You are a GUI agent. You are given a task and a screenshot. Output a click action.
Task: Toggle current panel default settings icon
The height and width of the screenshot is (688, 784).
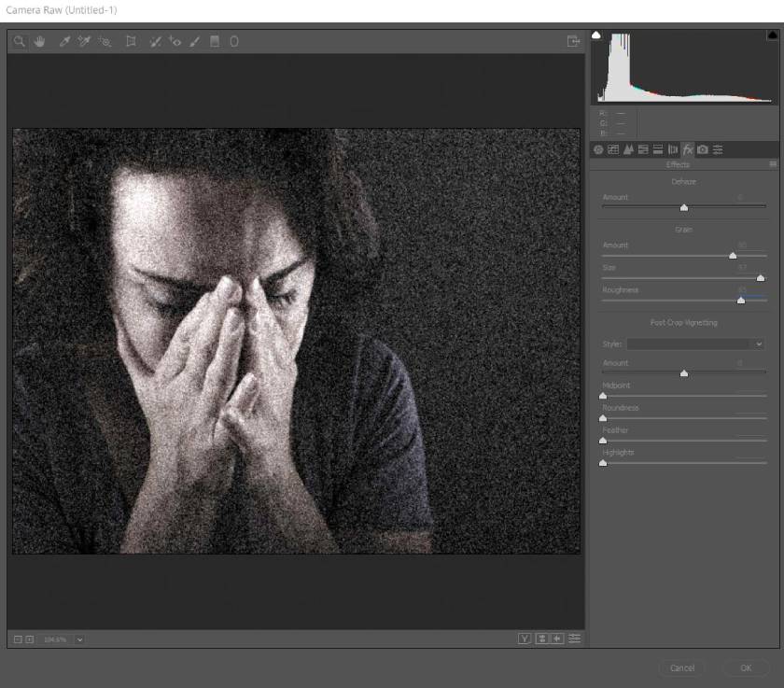[575, 639]
